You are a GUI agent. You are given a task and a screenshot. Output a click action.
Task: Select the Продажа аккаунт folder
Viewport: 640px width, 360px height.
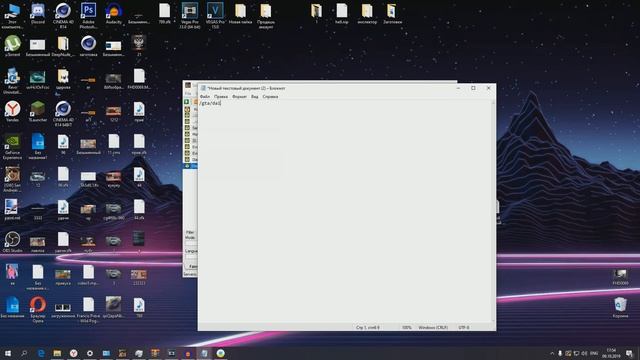click(266, 15)
